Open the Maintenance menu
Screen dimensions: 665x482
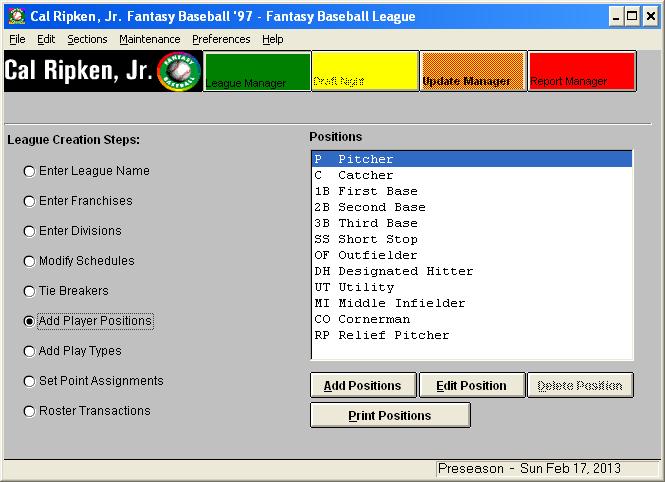click(150, 39)
